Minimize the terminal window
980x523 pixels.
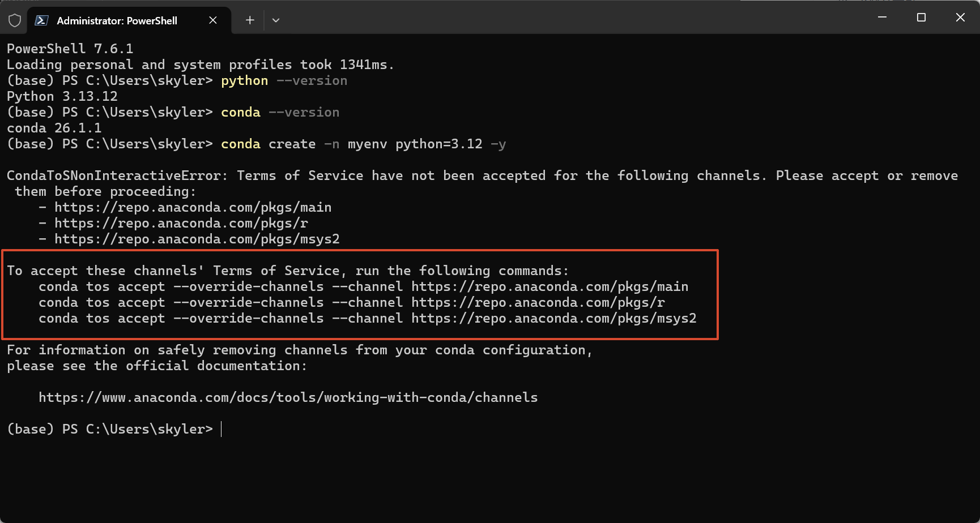click(882, 18)
